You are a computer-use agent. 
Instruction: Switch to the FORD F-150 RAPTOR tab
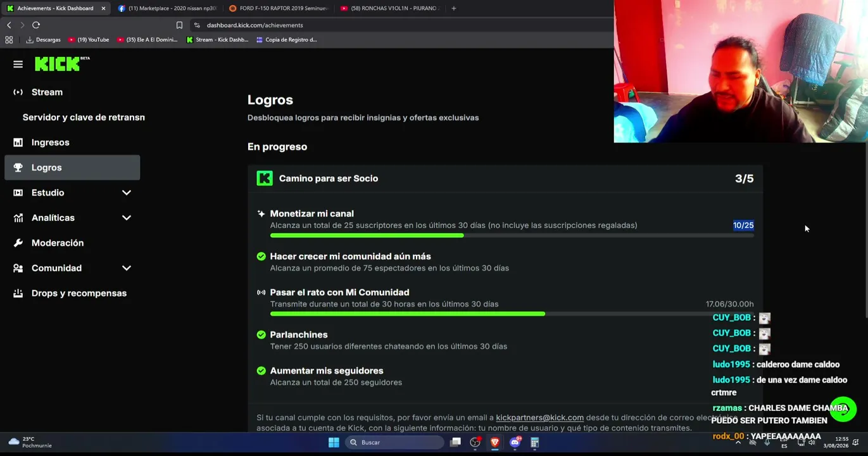click(279, 8)
